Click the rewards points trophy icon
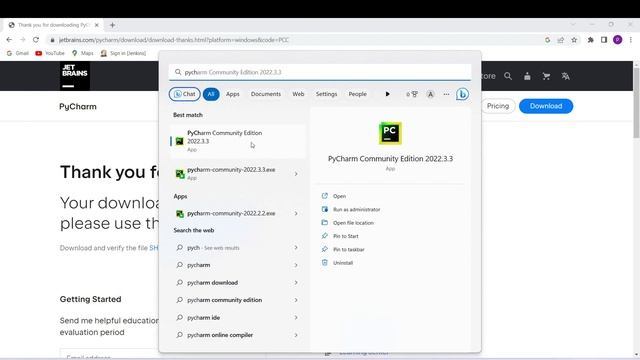The width and height of the screenshot is (640, 360). [412, 94]
